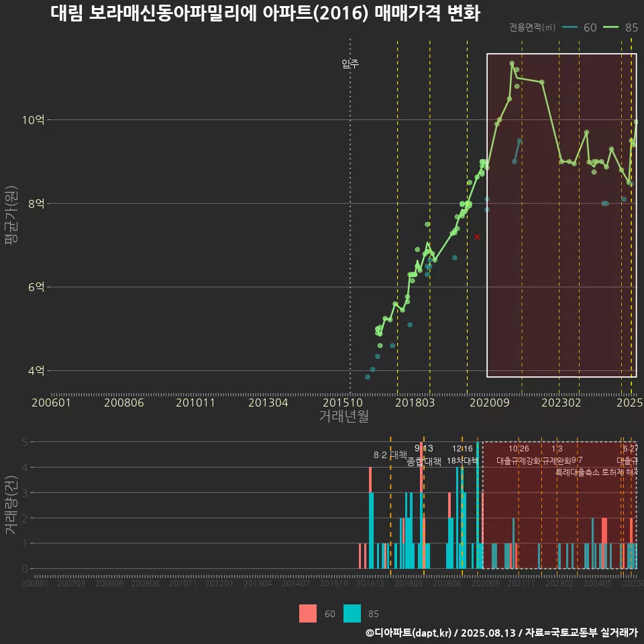Viewport: 644px width, 644px height.
Task: Click the 6·27 policy date annotation
Action: tap(631, 449)
